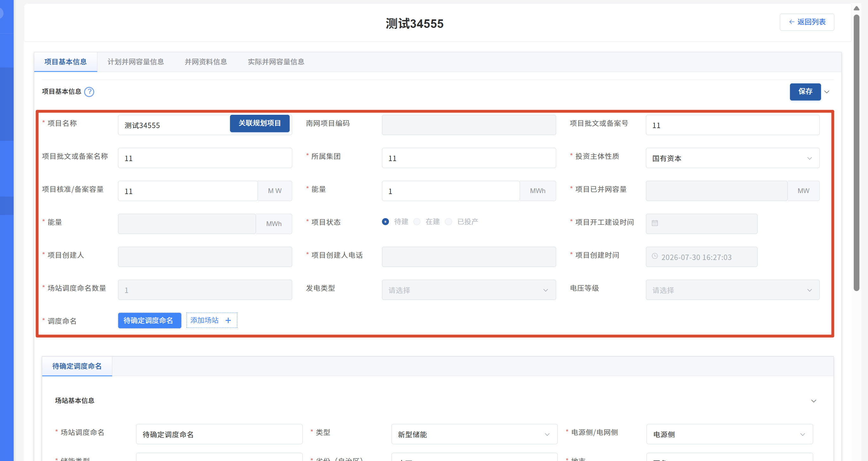Click the empty disabled 能量 MWh input
Image resolution: width=868 pixels, height=461 pixels.
click(187, 224)
